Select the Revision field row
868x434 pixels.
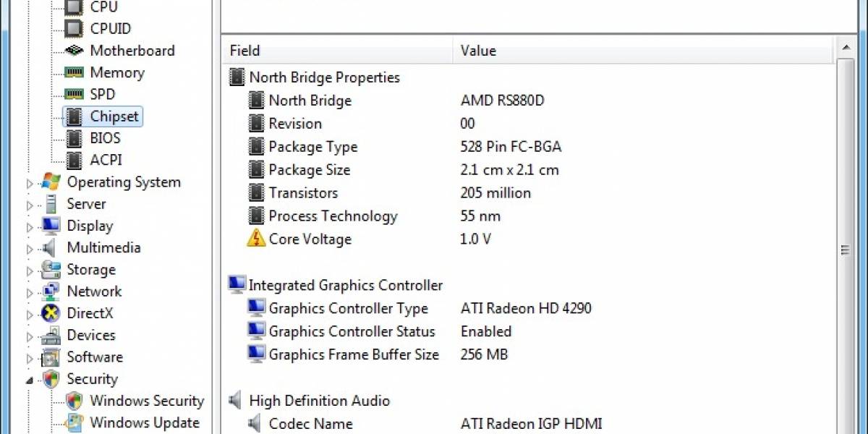(528, 124)
